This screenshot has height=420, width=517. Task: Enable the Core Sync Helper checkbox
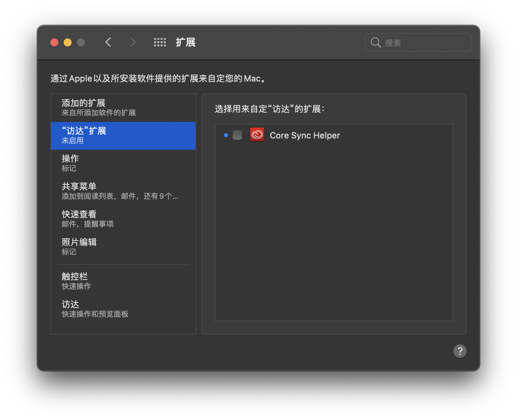(237, 135)
